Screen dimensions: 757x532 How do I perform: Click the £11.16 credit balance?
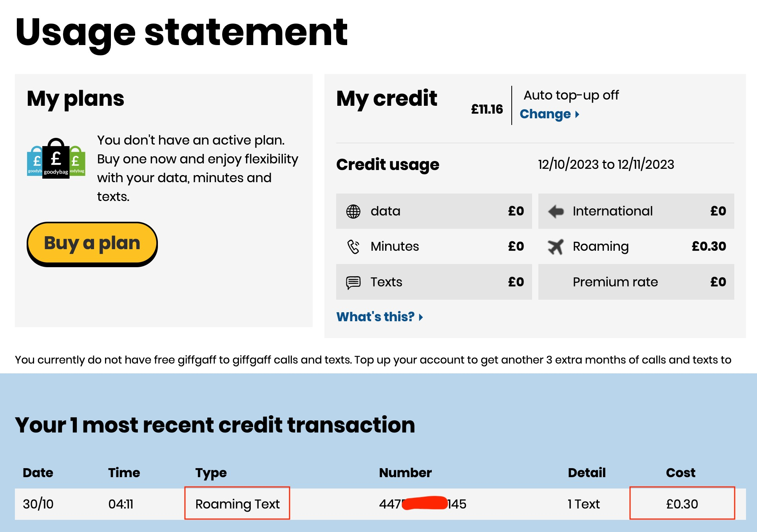pos(487,109)
